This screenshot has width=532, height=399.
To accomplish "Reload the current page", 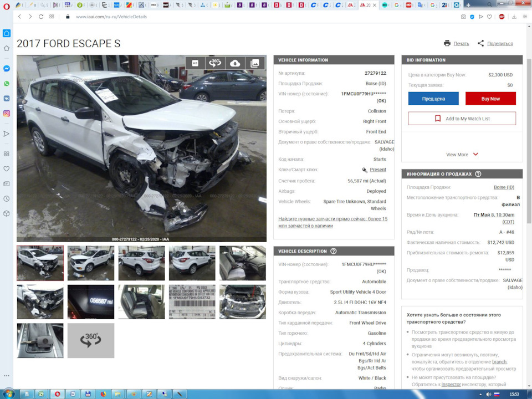I will click(x=40, y=17).
